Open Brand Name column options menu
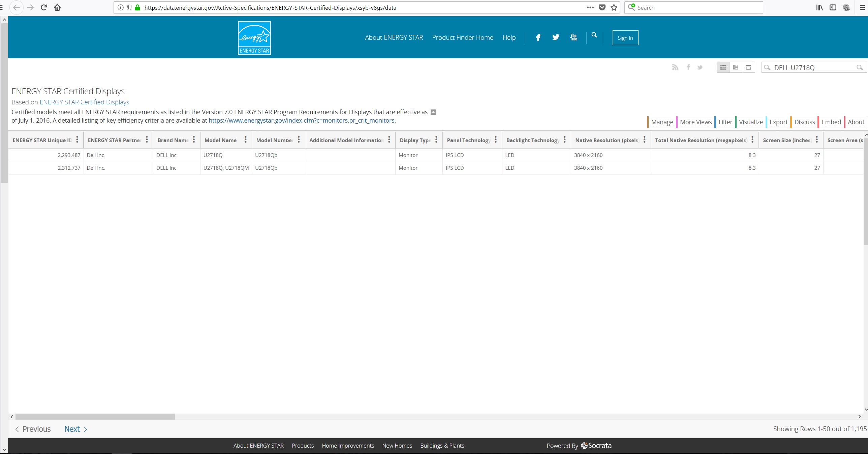This screenshot has width=868, height=454. pos(194,140)
